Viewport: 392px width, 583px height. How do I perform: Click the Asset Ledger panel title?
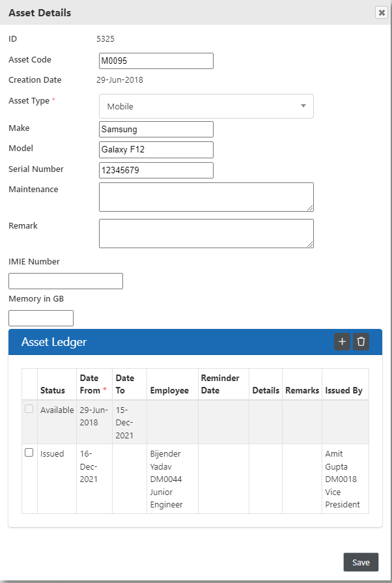(54, 342)
